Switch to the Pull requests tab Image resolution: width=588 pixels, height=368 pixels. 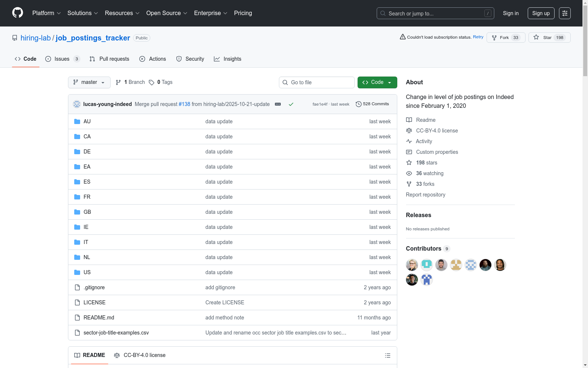[110, 59]
